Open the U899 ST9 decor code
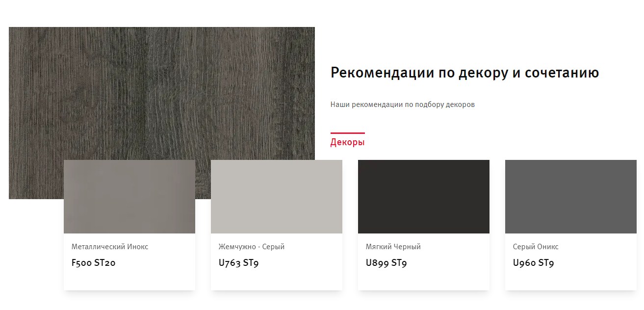The width and height of the screenshot is (644, 310). 386,263
